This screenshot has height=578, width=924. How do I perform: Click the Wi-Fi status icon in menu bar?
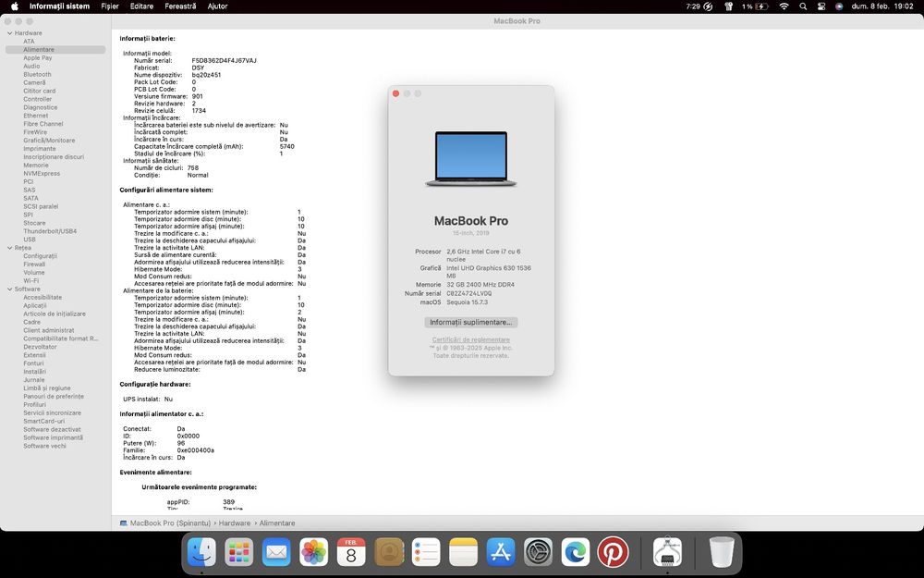784,6
